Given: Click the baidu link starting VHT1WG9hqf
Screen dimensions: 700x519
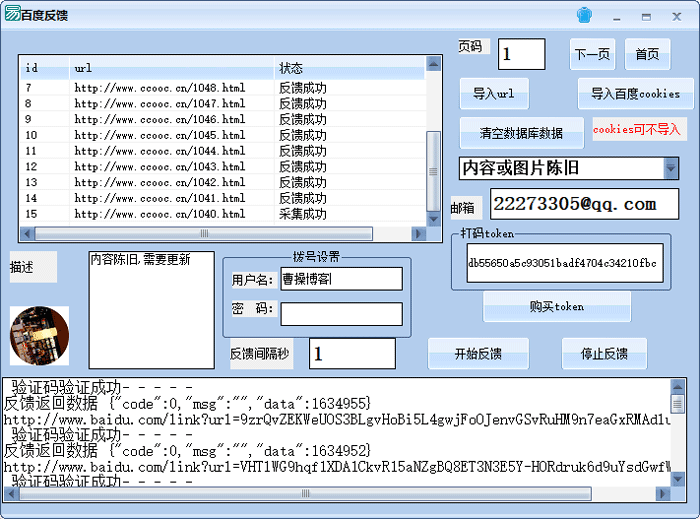Looking at the screenshot, I should tap(337, 467).
